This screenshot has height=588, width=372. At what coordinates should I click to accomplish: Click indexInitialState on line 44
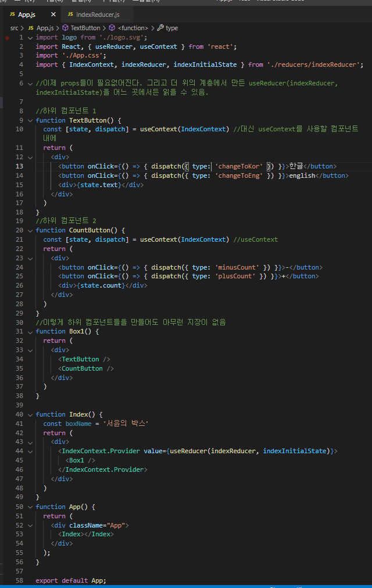(294, 451)
